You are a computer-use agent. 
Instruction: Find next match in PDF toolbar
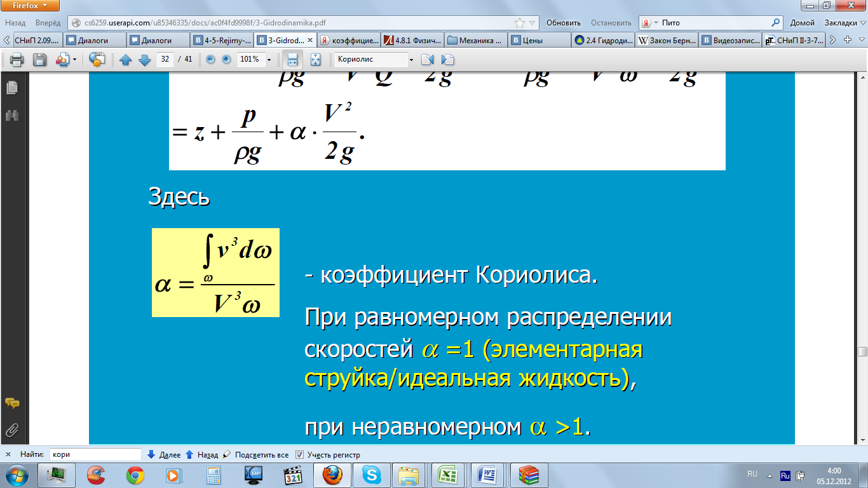447,60
